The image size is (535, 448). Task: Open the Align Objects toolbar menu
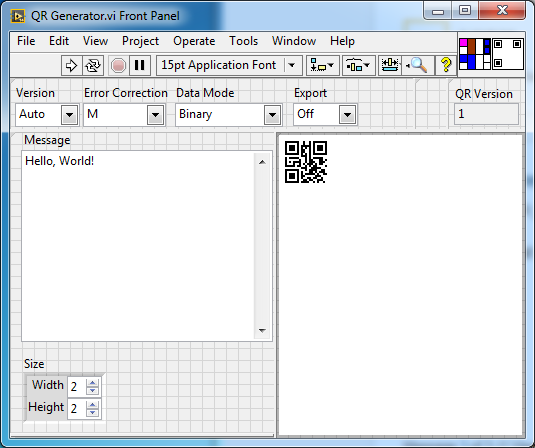[x=323, y=65]
